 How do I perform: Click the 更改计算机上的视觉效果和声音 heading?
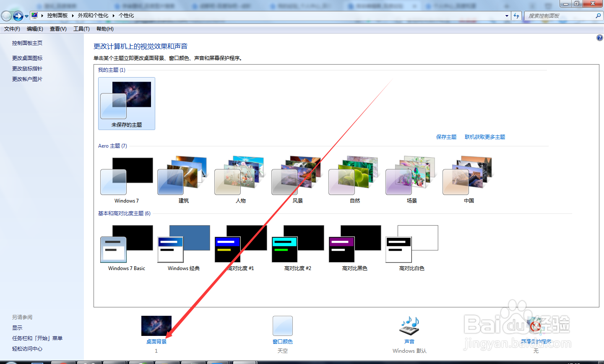click(x=141, y=47)
